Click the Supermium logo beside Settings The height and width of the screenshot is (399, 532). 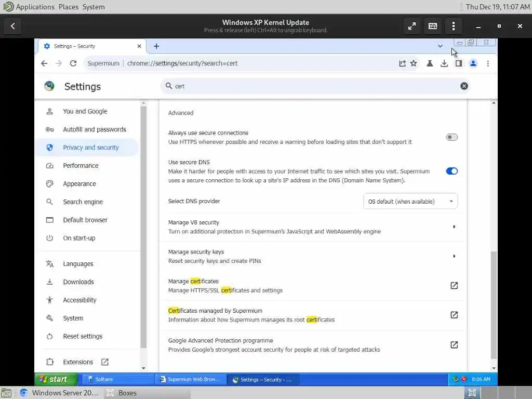(49, 86)
